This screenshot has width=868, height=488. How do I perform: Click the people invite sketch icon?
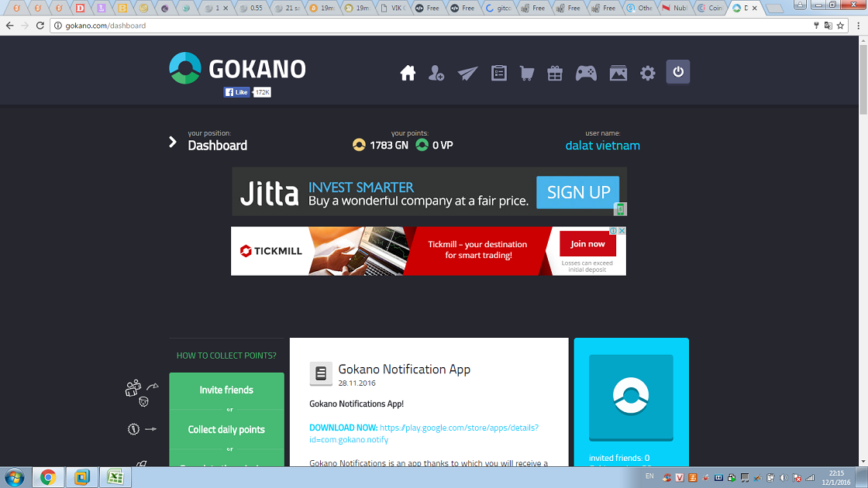coord(141,392)
